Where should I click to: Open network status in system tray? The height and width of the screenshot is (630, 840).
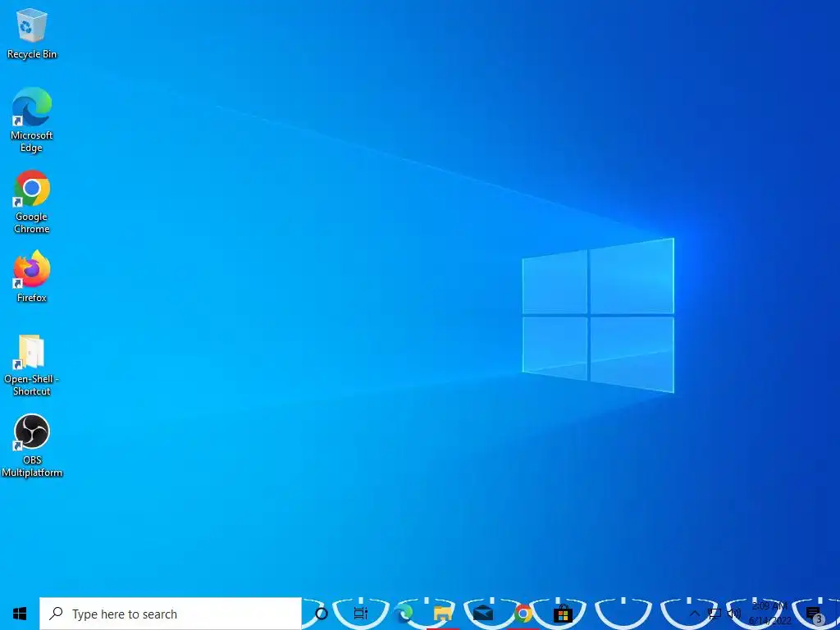[714, 614]
